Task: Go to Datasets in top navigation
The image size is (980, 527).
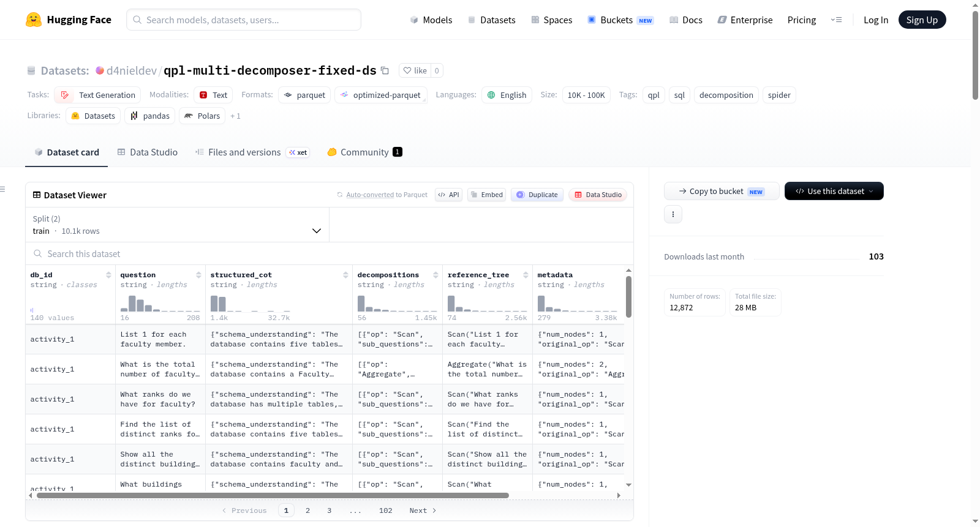Action: click(491, 20)
